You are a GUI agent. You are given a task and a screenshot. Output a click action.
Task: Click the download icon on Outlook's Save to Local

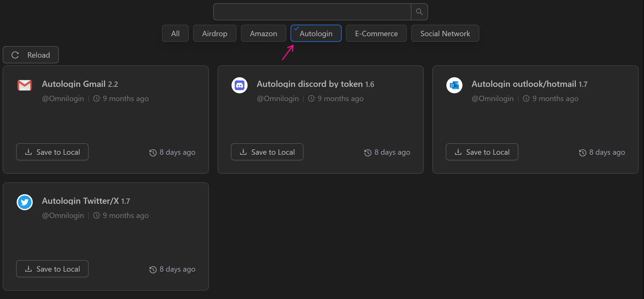tap(458, 152)
